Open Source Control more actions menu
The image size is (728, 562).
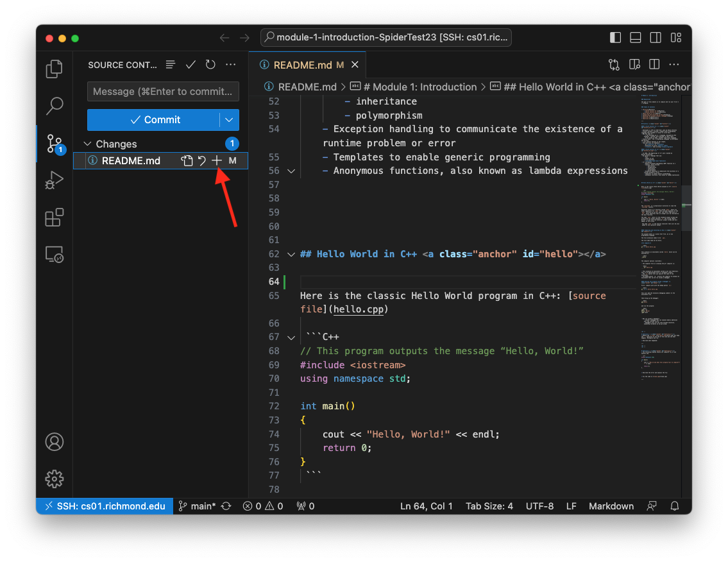(231, 65)
